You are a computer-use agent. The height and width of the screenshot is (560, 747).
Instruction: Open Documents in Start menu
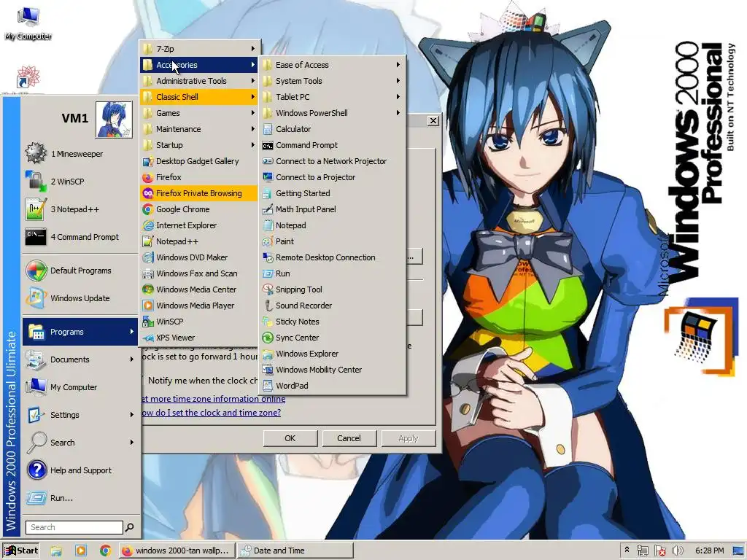tap(80, 359)
